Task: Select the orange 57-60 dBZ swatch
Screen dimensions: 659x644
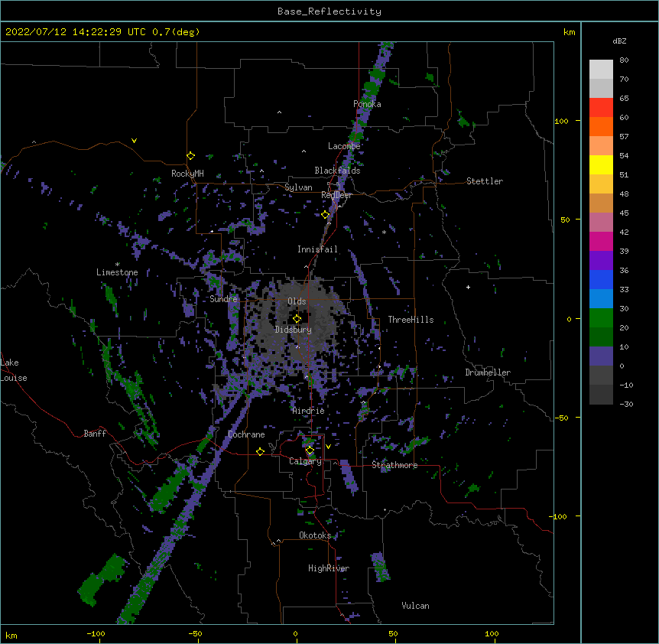Action: tap(601, 127)
